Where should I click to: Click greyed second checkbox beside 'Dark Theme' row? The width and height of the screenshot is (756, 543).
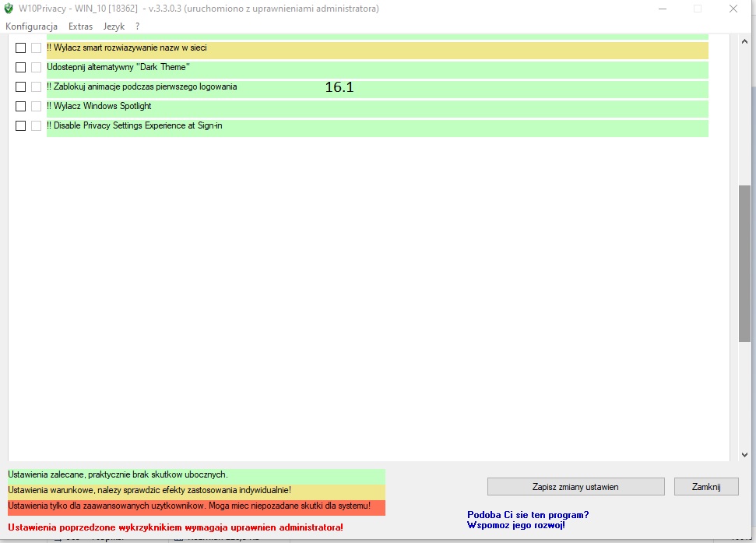[36, 67]
